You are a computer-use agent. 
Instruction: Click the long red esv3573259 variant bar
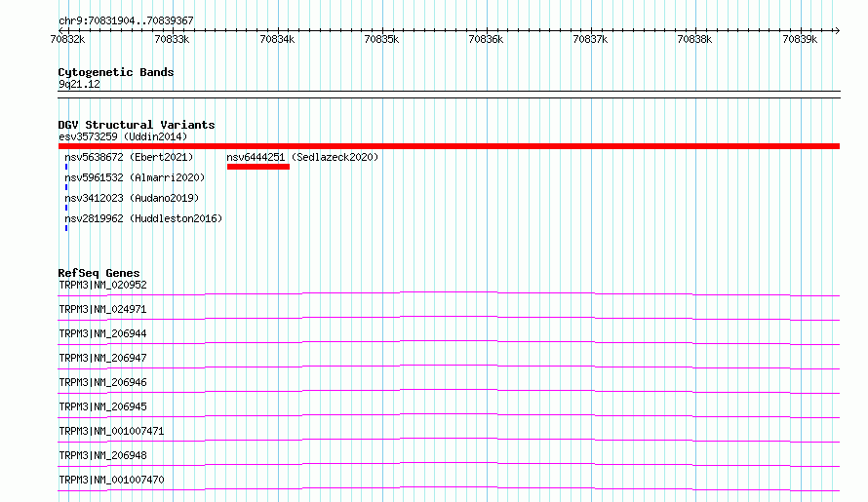coord(449,146)
